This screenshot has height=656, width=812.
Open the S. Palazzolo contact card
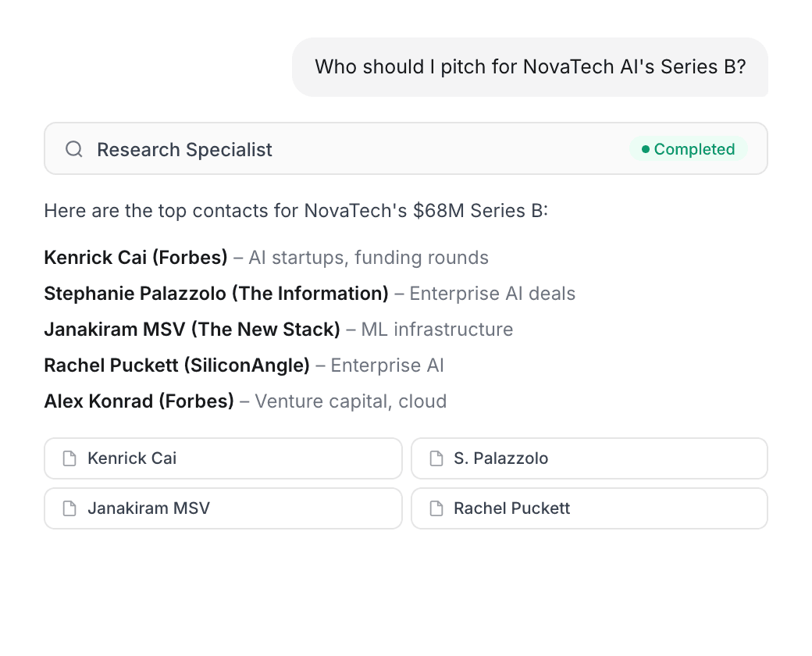point(589,458)
